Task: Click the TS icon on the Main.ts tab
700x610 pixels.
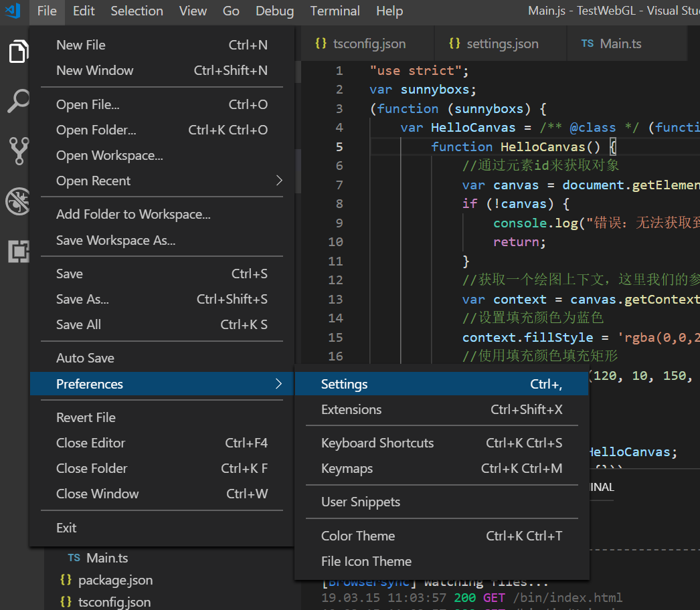Action: 588,43
